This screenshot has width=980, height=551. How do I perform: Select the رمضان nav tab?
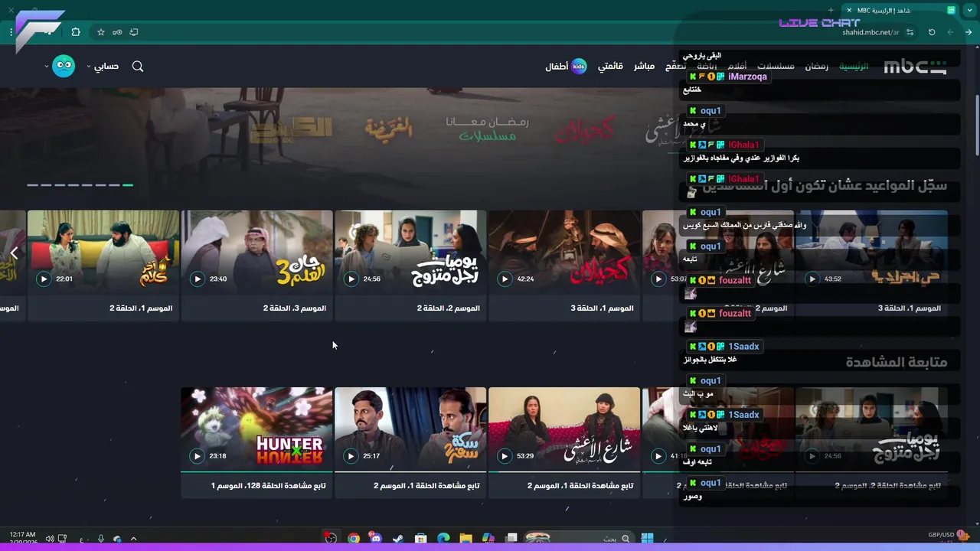point(816,67)
